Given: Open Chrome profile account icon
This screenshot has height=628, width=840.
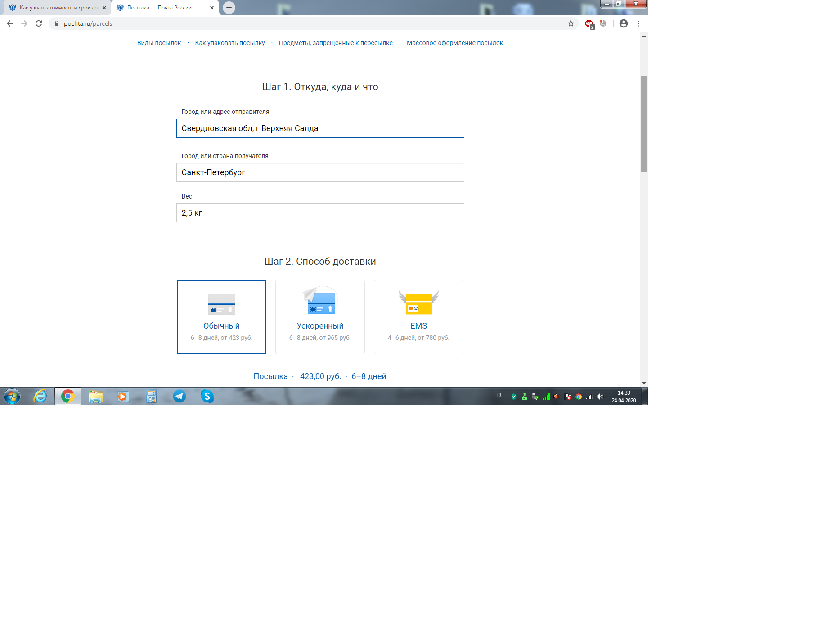Looking at the screenshot, I should click(x=623, y=23).
